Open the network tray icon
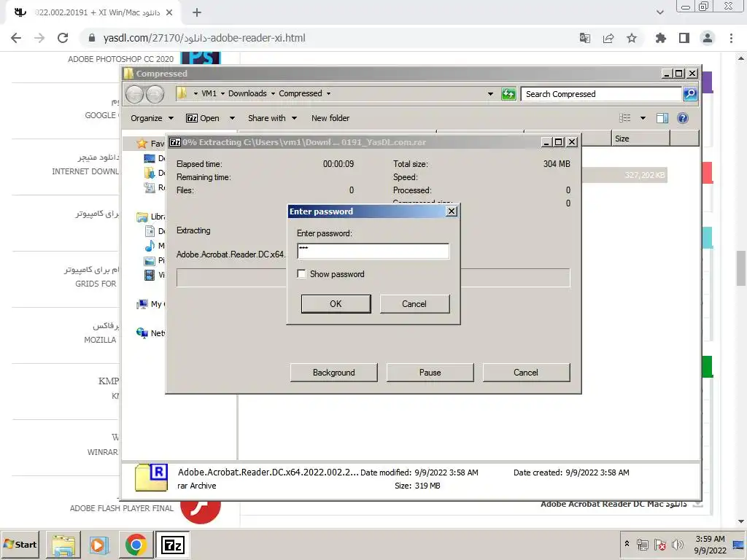747x560 pixels. point(643,544)
